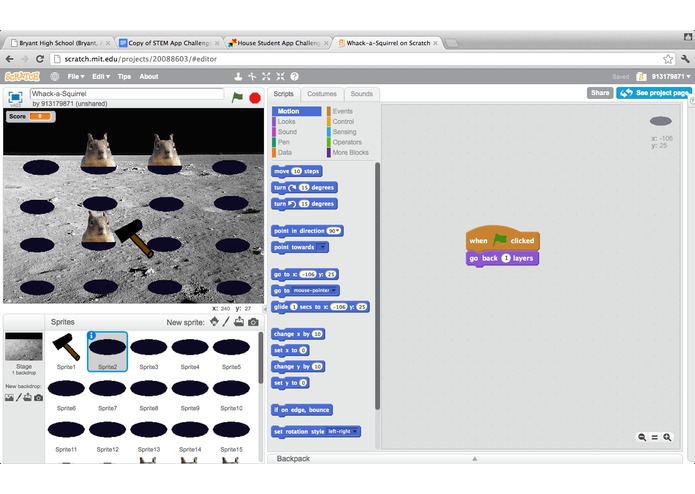Image resolution: width=695 pixels, height=494 pixels.
Task: Open the language globe icon
Action: click(55, 77)
